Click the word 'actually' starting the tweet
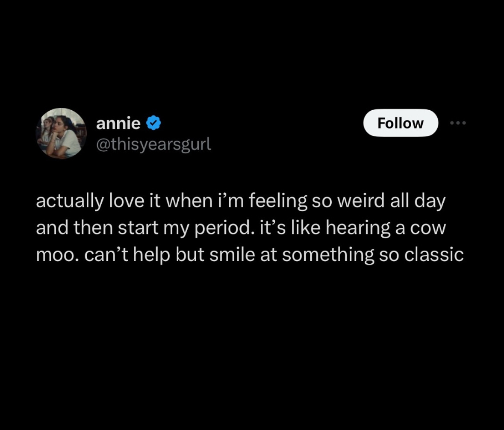 tap(70, 202)
